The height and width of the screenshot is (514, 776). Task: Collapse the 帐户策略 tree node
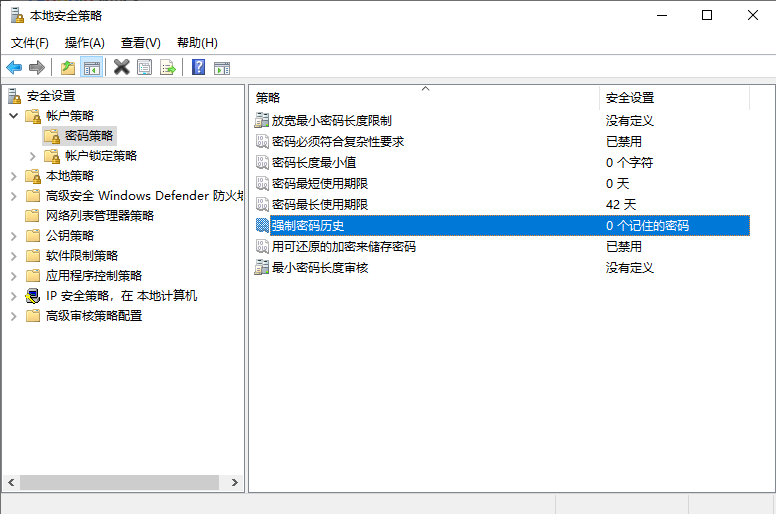point(14,116)
